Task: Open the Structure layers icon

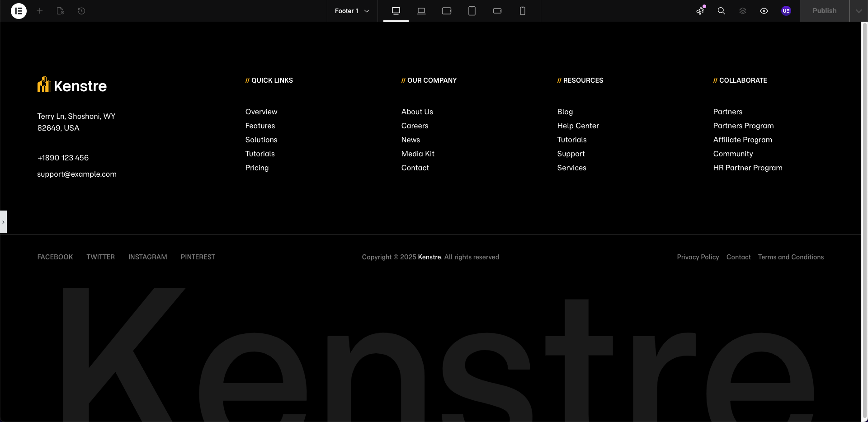Action: coord(743,11)
